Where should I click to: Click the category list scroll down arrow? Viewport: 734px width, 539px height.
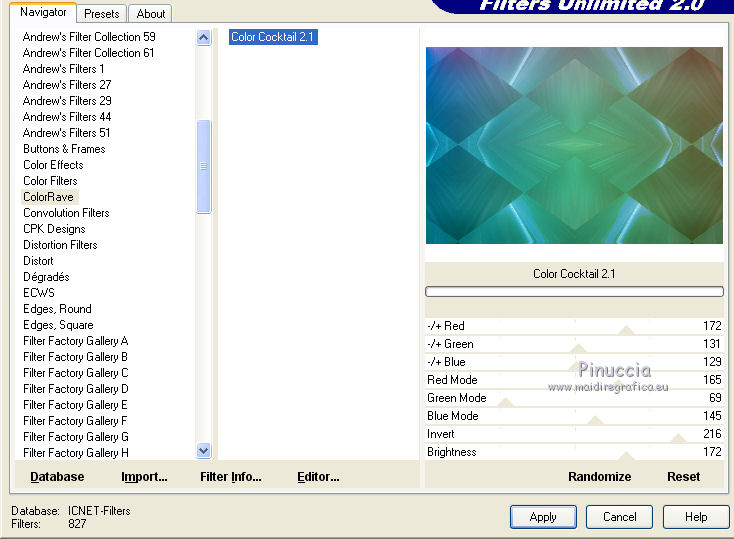[204, 450]
